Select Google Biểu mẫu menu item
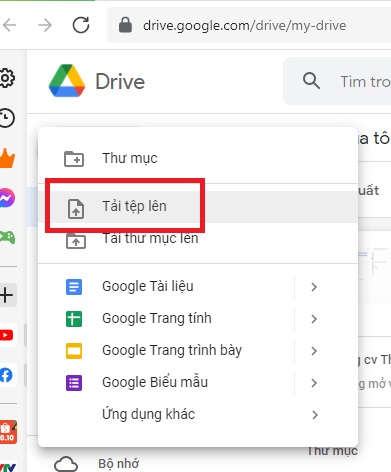The image size is (391, 472). tap(198, 383)
